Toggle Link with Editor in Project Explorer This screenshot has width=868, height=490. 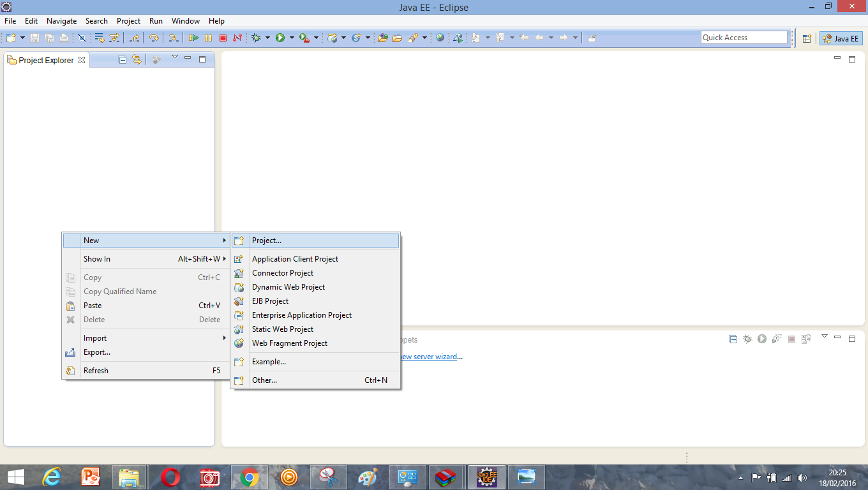138,59
